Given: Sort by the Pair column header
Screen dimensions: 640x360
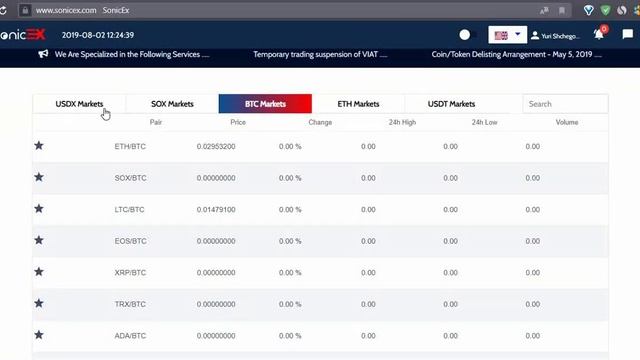Looking at the screenshot, I should pyautogui.click(x=156, y=122).
